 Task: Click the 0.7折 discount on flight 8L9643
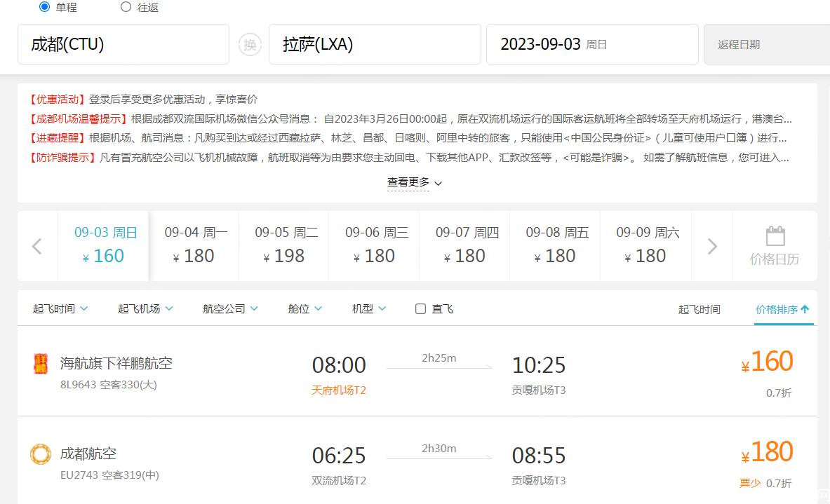coord(779,393)
